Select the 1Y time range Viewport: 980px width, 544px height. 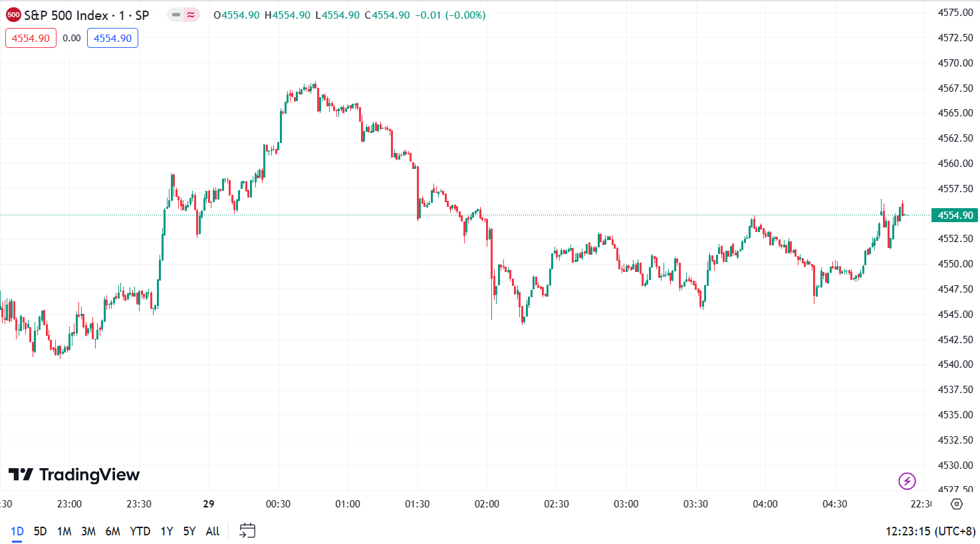(166, 531)
